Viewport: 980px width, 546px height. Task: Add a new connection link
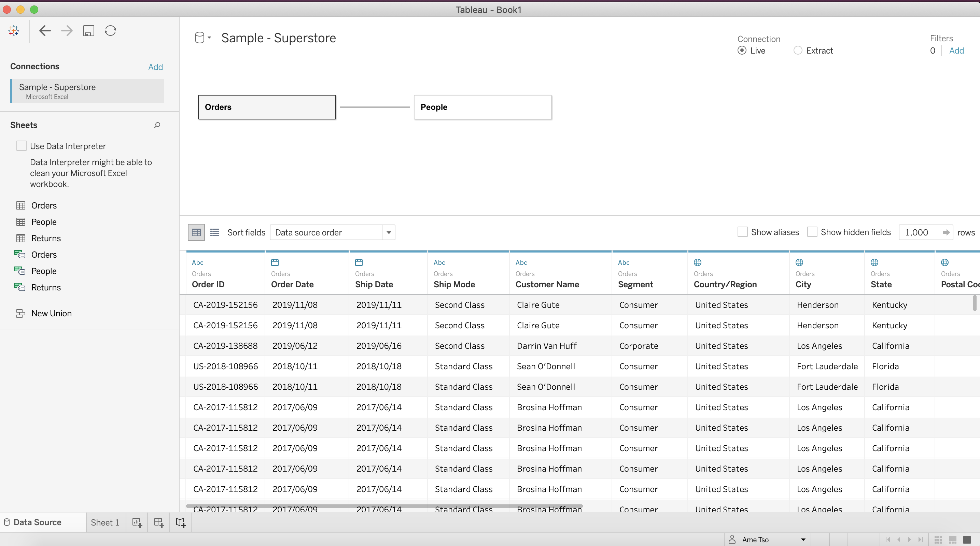click(x=155, y=67)
